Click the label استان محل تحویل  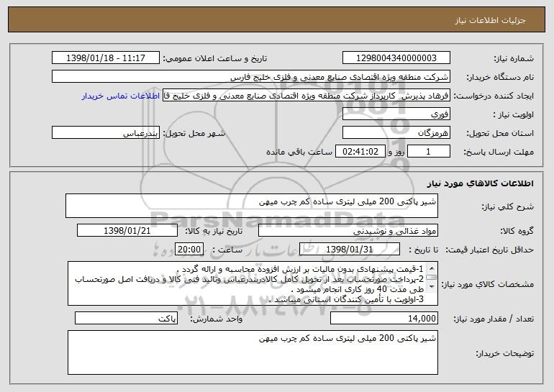coord(500,134)
